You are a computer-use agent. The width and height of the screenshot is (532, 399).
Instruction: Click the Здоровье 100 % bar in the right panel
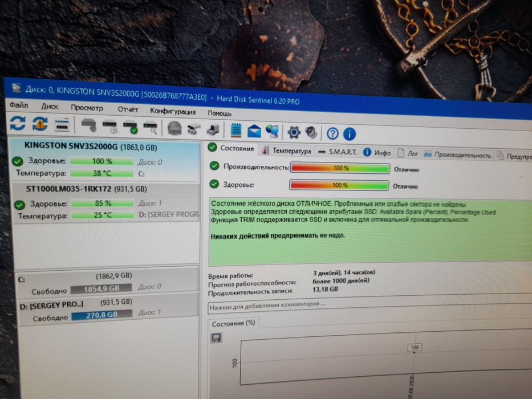339,185
